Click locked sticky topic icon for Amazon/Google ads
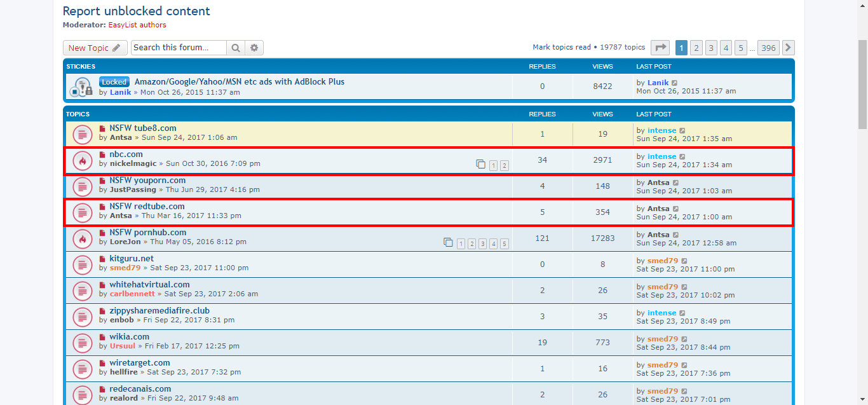 point(82,87)
